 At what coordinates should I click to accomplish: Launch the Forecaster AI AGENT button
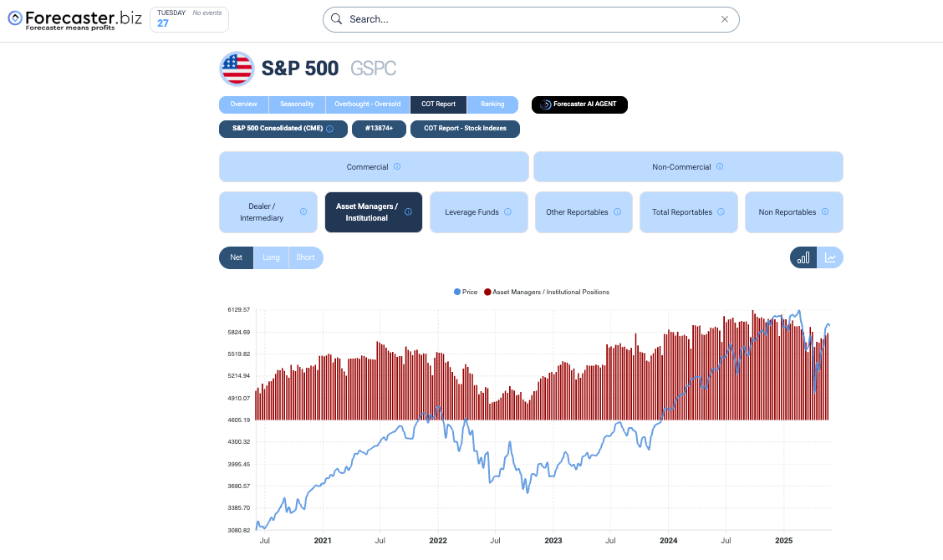[579, 104]
